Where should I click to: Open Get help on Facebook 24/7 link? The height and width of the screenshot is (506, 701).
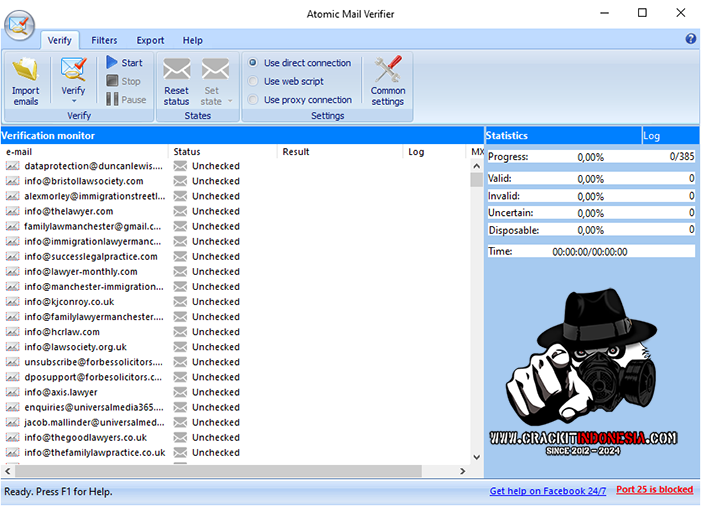tap(547, 491)
